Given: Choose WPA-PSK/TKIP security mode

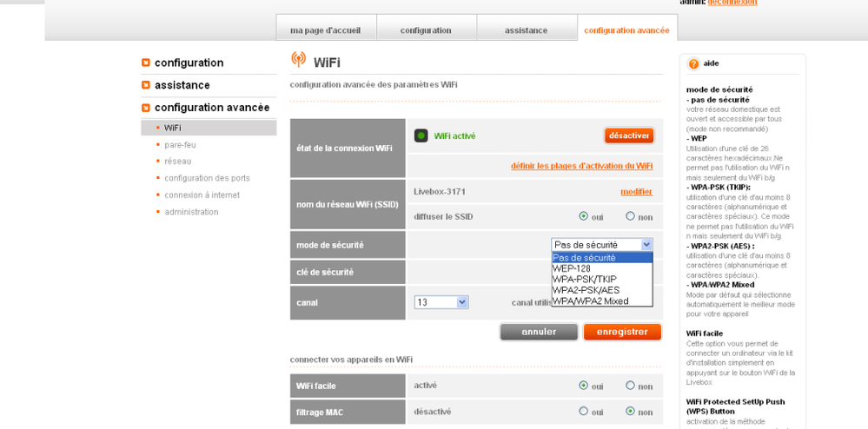Looking at the screenshot, I should [x=602, y=279].
